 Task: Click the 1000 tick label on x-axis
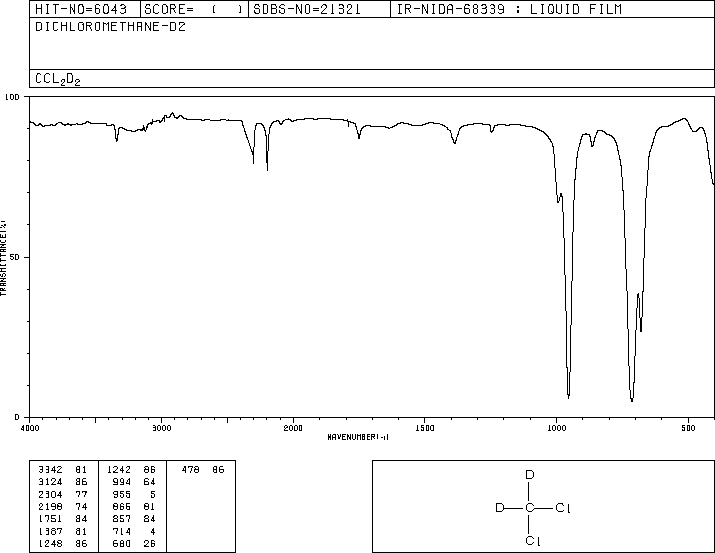556,428
